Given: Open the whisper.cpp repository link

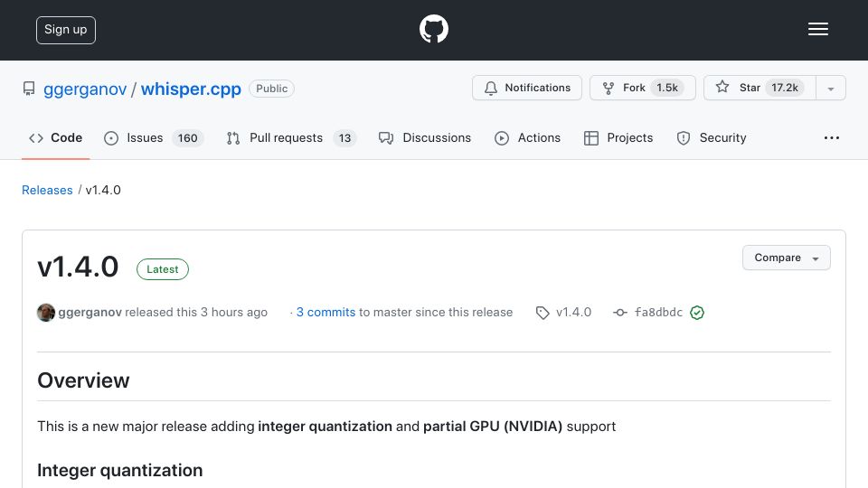Looking at the screenshot, I should tap(191, 89).
